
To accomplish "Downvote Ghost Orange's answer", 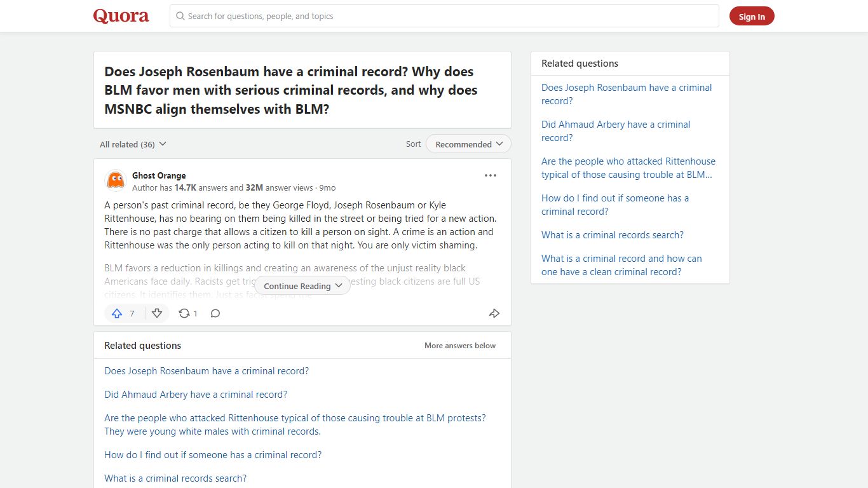I will pos(157,313).
